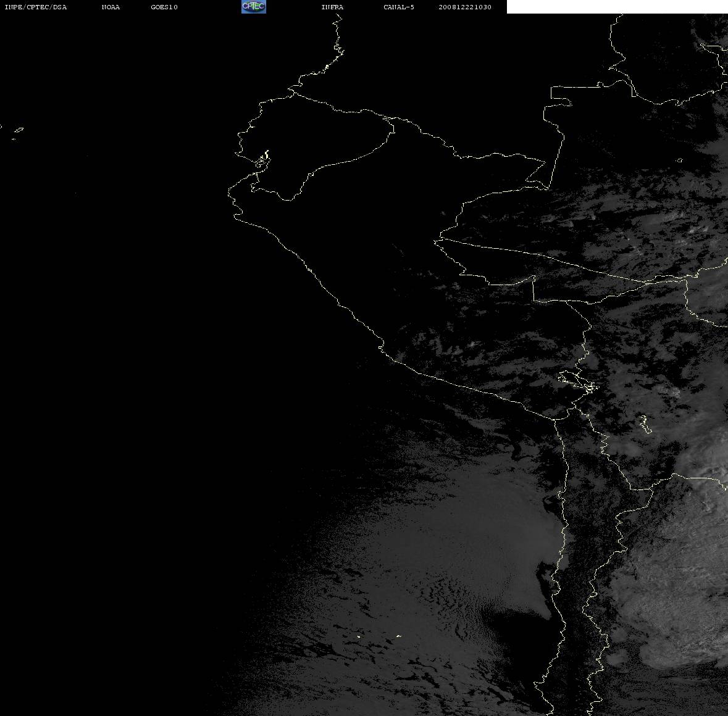The image size is (728, 716).
Task: Click the timestamp '200812221030'
Action: tap(465, 7)
